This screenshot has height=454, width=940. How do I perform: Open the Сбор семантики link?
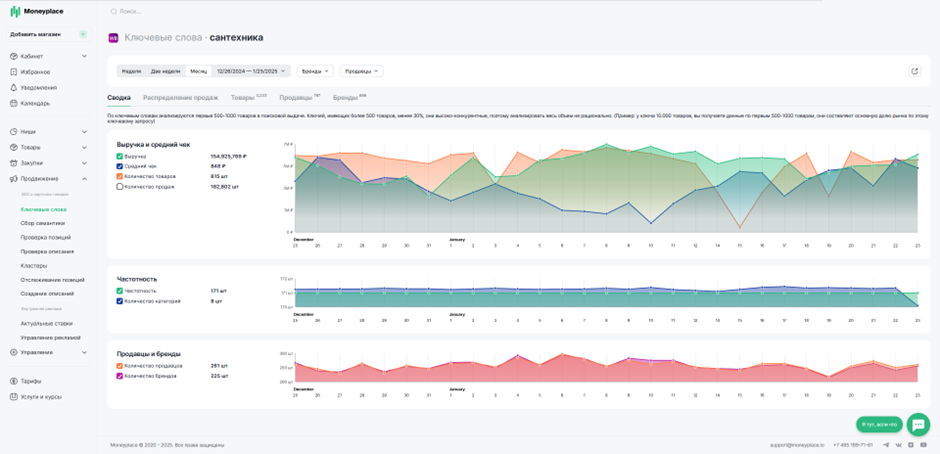click(43, 223)
